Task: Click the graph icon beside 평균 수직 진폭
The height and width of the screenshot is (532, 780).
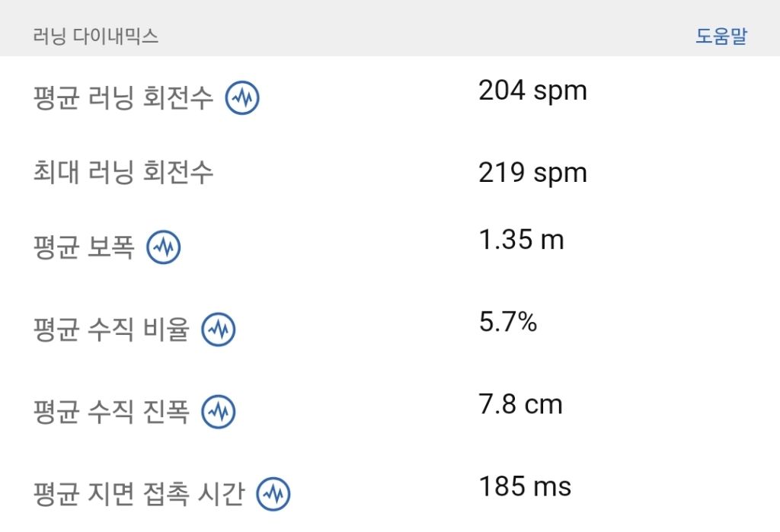Action: (x=218, y=412)
